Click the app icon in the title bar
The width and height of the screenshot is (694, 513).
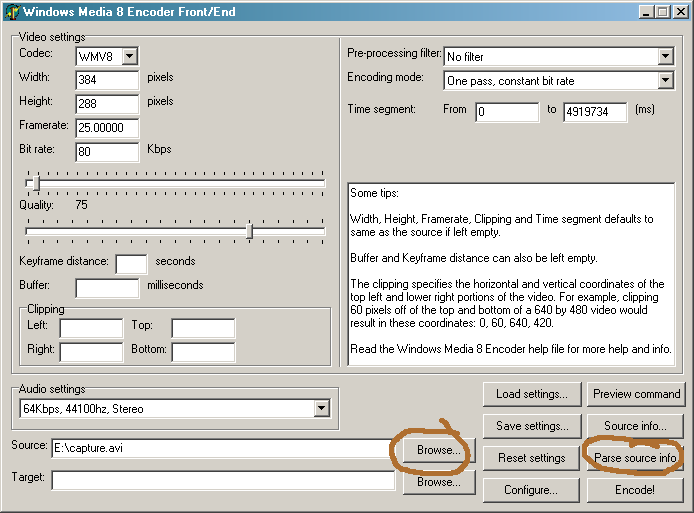(x=12, y=12)
